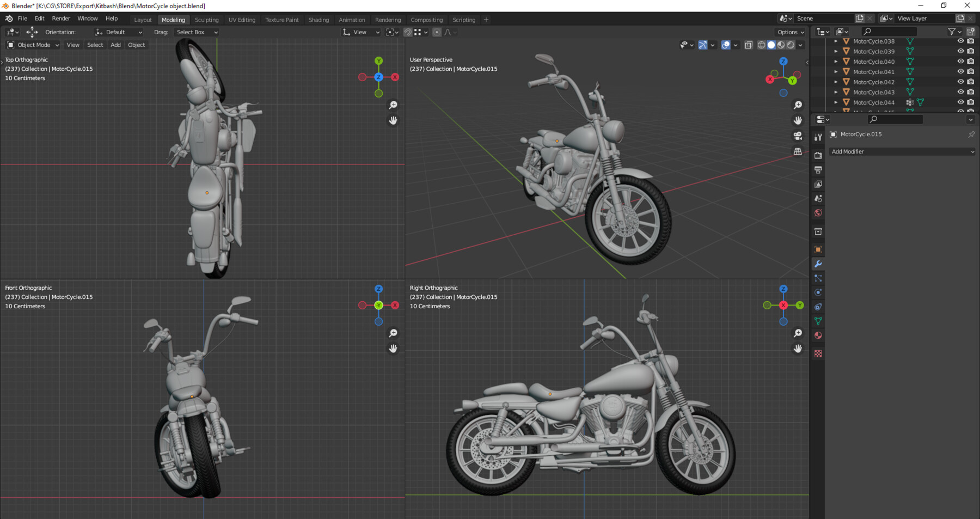Open the Physics Properties tab
Screen dimensions: 980x519
818,292
